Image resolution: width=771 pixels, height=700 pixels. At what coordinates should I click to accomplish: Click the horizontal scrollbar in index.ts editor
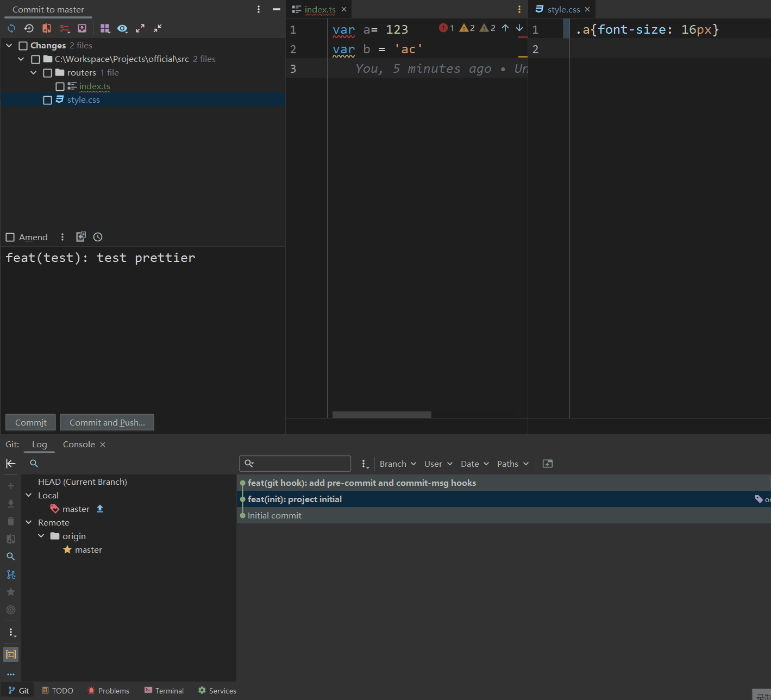coord(382,415)
